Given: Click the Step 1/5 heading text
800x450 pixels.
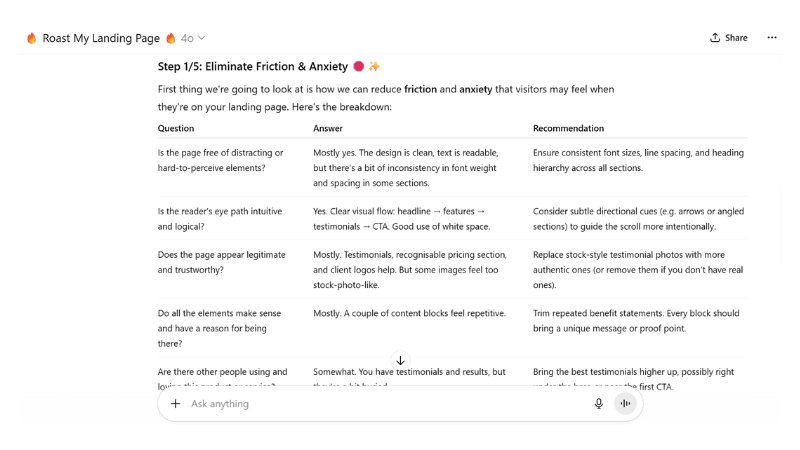Looking at the screenshot, I should [252, 67].
